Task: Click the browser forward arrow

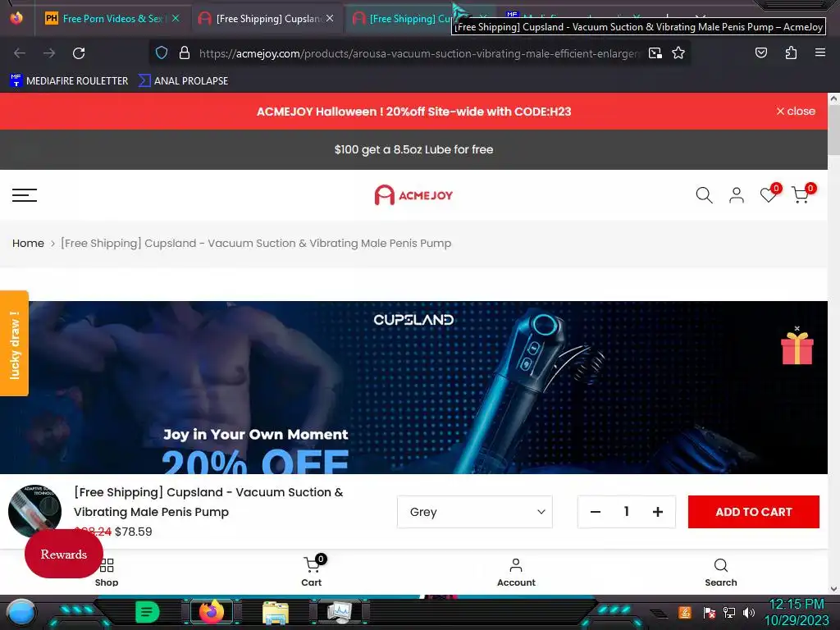Action: [49, 53]
